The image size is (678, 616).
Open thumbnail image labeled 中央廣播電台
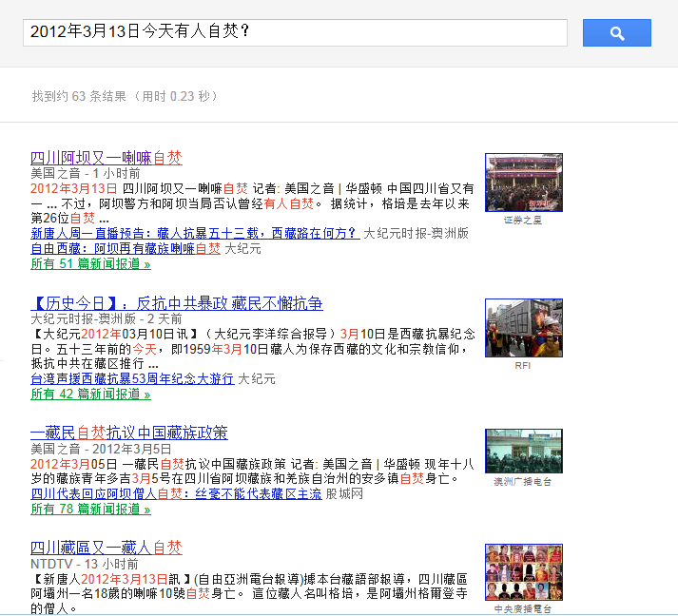(523, 571)
